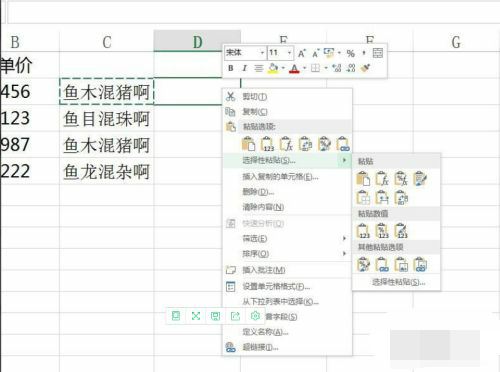Select Linked Picture icon under 其他粘贴选项
Screen dimensions: 500x372
(420, 264)
